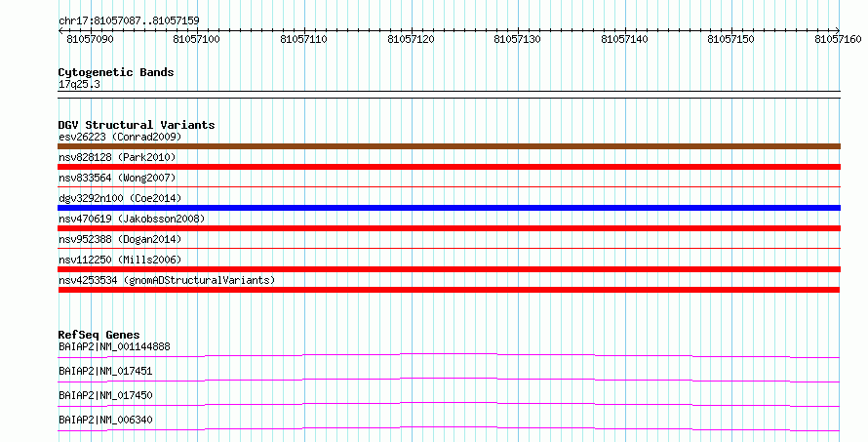
Task: Select the 17q25.3 band label
Action: tap(79, 84)
